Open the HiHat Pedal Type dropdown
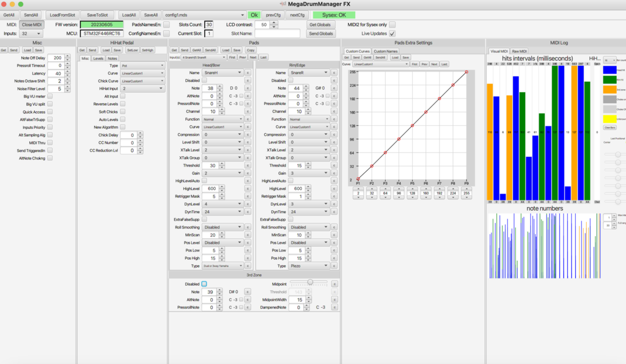 142,65
